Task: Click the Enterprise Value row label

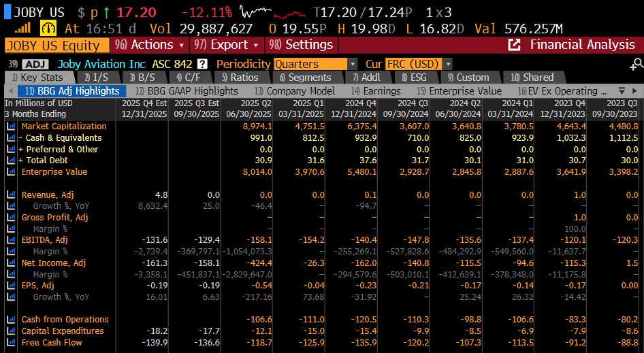Action: 54,172
